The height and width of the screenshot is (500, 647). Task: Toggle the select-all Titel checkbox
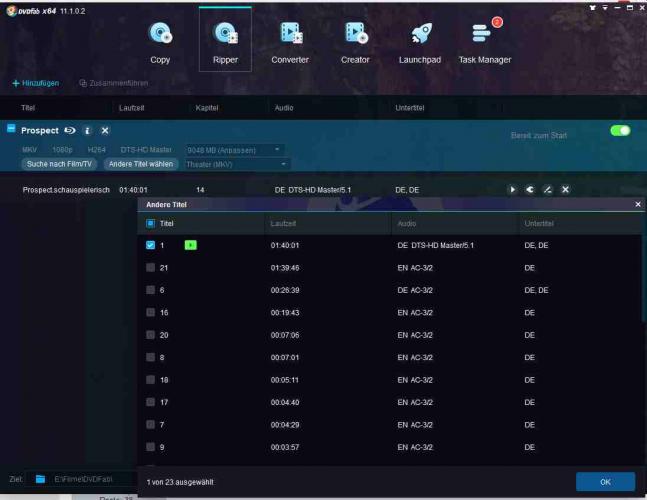[x=151, y=224]
